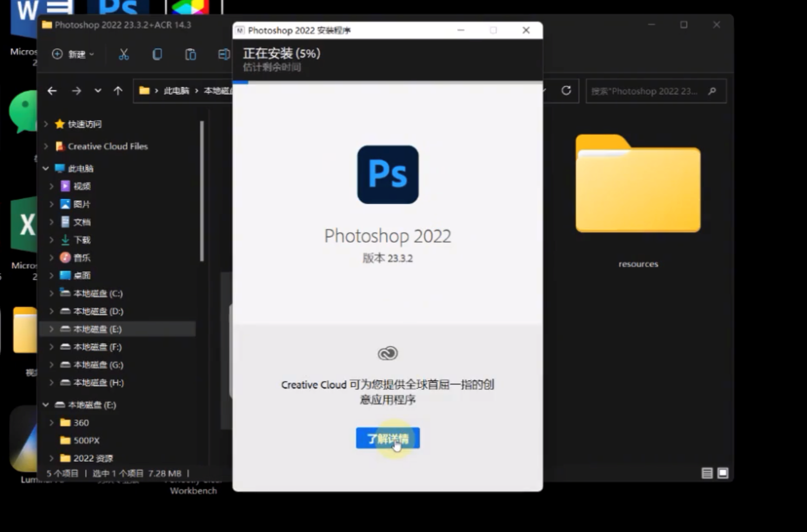Click the folder icon in the address bar
Screen dimensions: 807x532
point(144,90)
